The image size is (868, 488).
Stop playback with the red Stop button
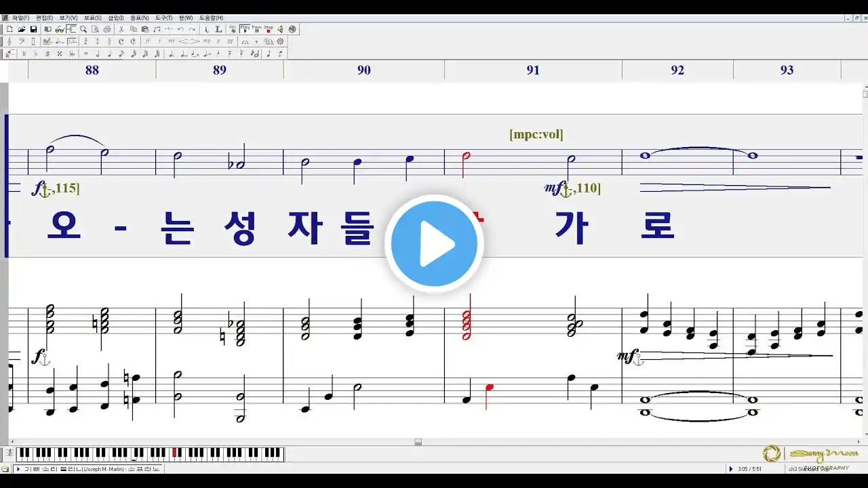click(269, 29)
